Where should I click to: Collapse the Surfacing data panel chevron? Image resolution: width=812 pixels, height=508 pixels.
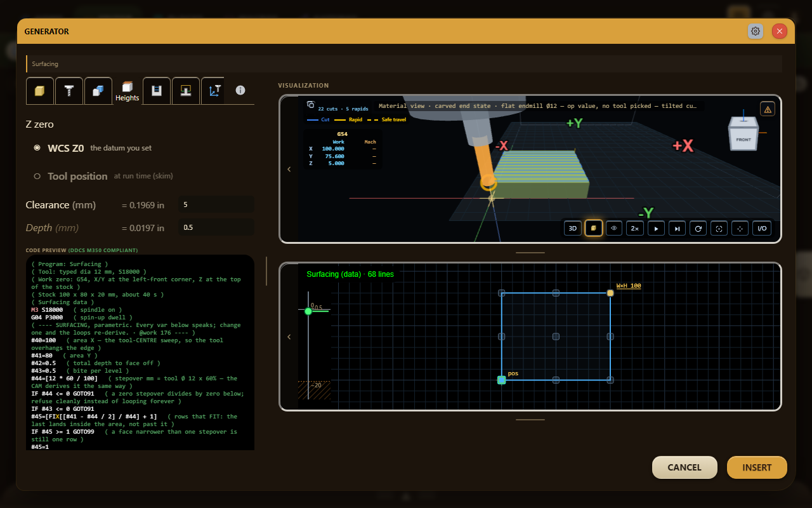pyautogui.click(x=289, y=337)
